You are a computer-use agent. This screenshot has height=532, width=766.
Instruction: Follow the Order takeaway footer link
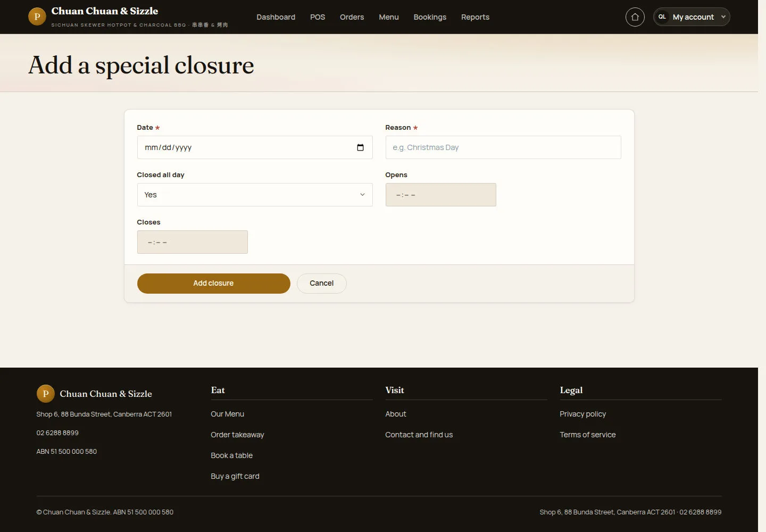(x=237, y=435)
